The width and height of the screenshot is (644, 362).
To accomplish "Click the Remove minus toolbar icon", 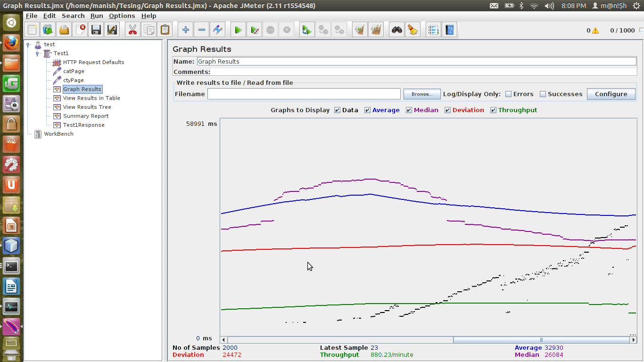I will tap(202, 30).
